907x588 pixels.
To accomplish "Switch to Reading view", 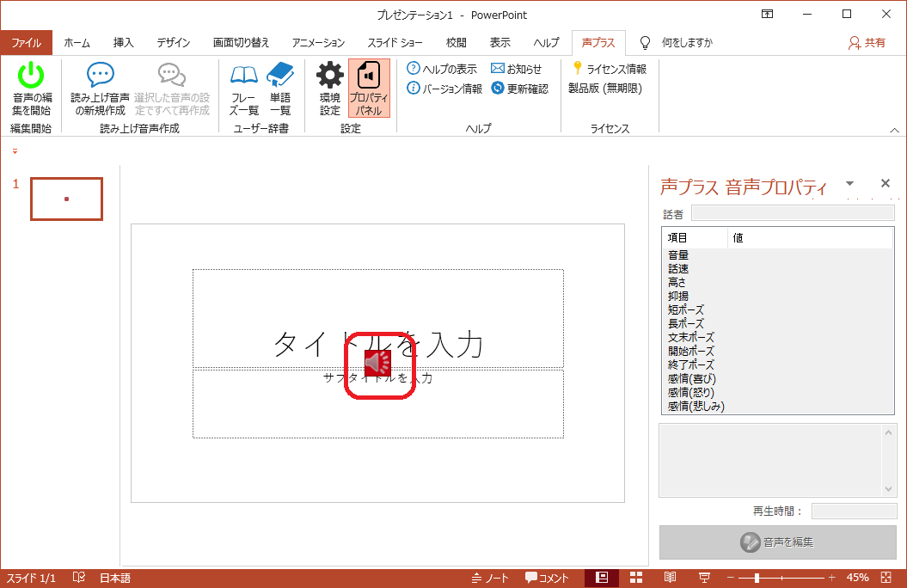I will pyautogui.click(x=670, y=578).
